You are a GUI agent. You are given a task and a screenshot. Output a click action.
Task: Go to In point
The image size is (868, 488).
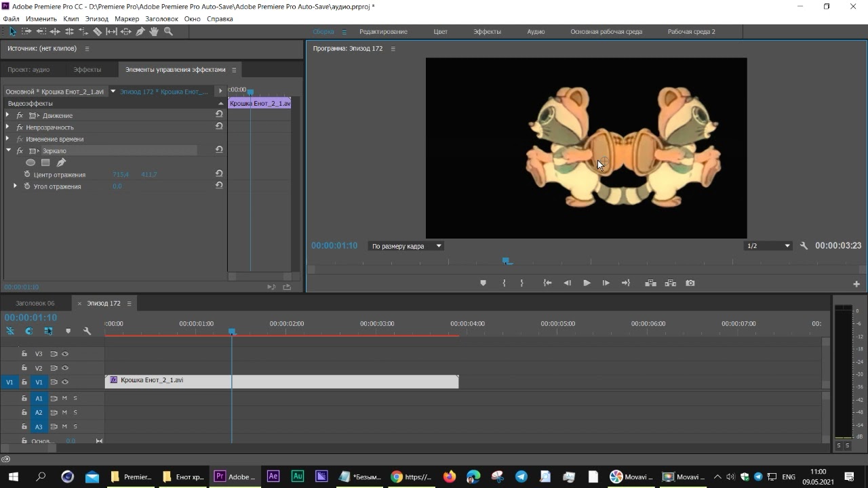coord(547,283)
